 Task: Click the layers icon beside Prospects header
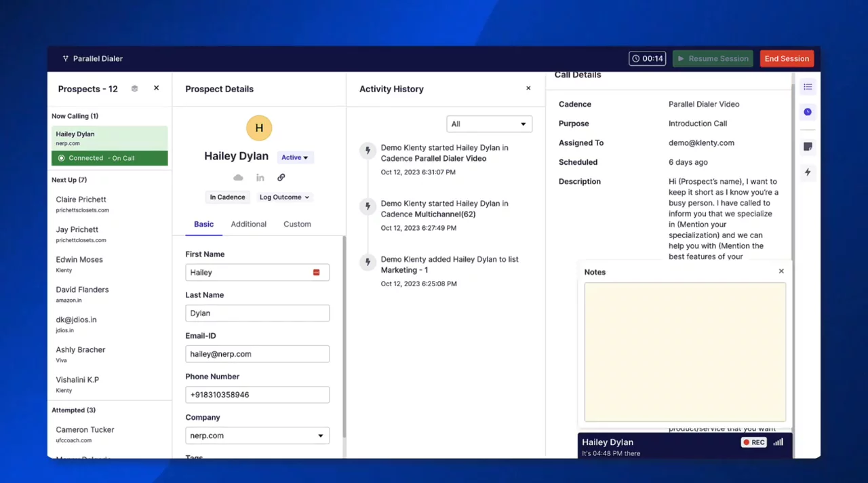pos(134,89)
